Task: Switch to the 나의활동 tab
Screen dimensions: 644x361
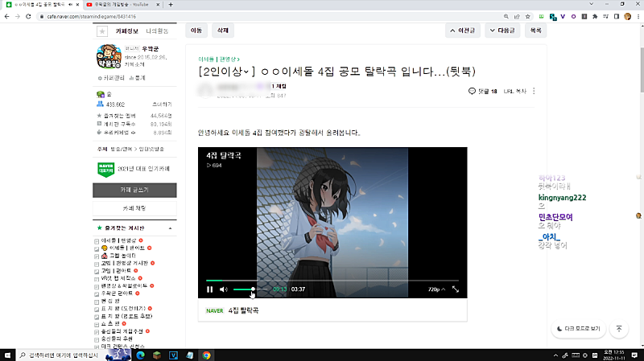Action: coord(157,31)
